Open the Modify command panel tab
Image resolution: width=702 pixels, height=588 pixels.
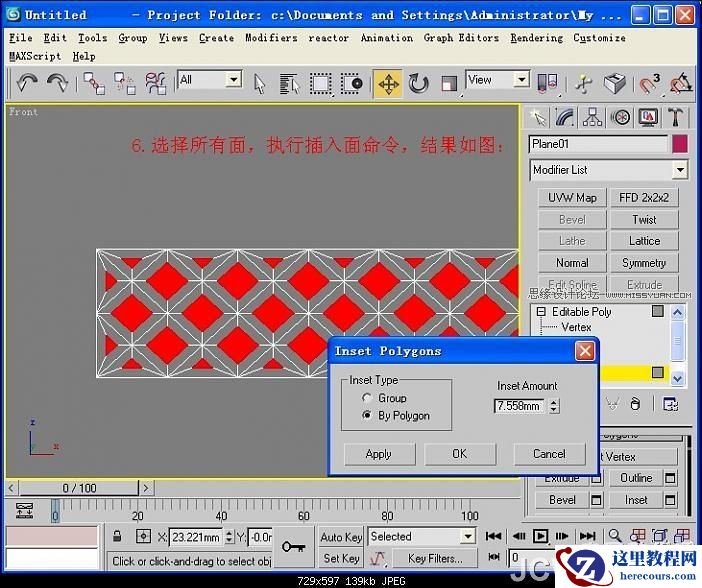point(565,118)
